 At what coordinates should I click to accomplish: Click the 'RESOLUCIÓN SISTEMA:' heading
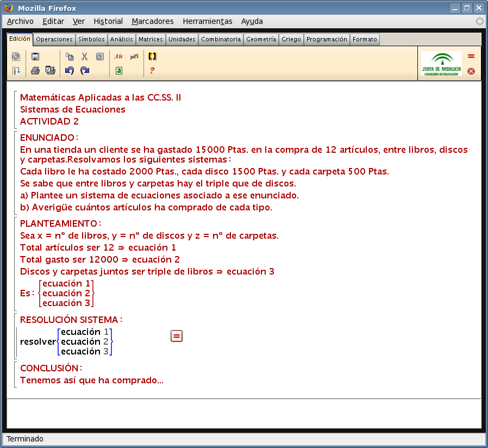pyautogui.click(x=71, y=320)
